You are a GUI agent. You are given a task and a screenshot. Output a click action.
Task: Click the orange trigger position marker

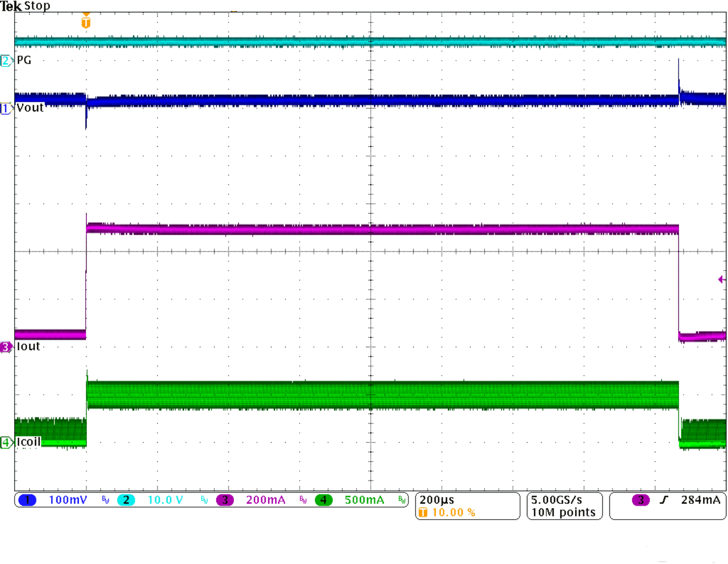point(86,19)
